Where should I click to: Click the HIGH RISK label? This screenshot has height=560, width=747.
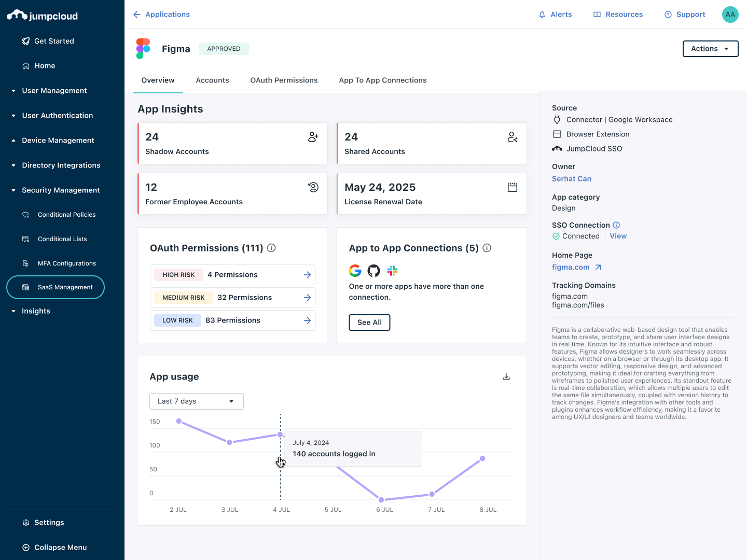click(x=178, y=275)
